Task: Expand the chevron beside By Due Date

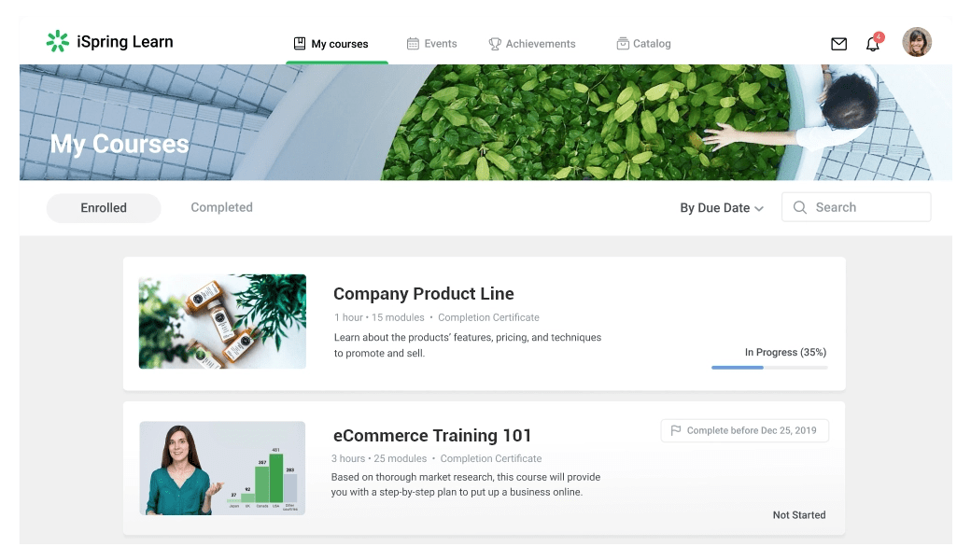Action: [x=758, y=207]
